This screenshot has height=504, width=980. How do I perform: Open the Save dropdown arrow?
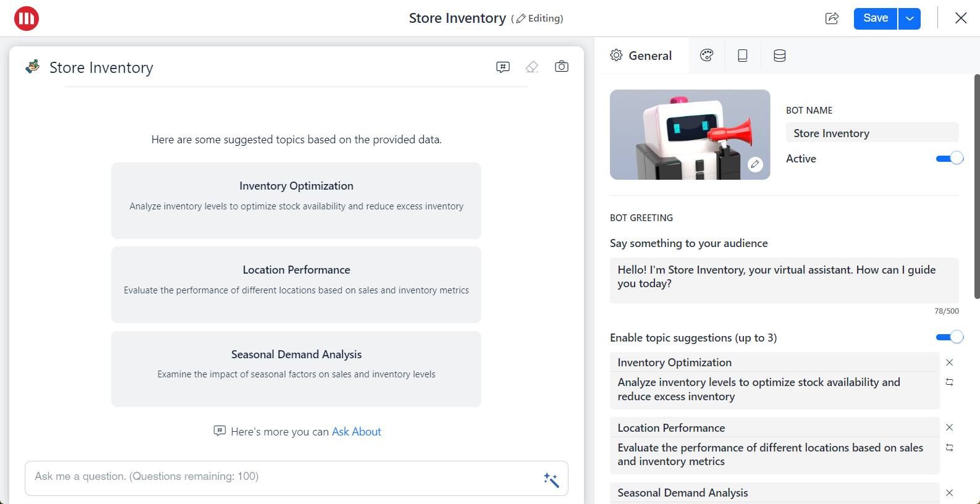coord(910,19)
